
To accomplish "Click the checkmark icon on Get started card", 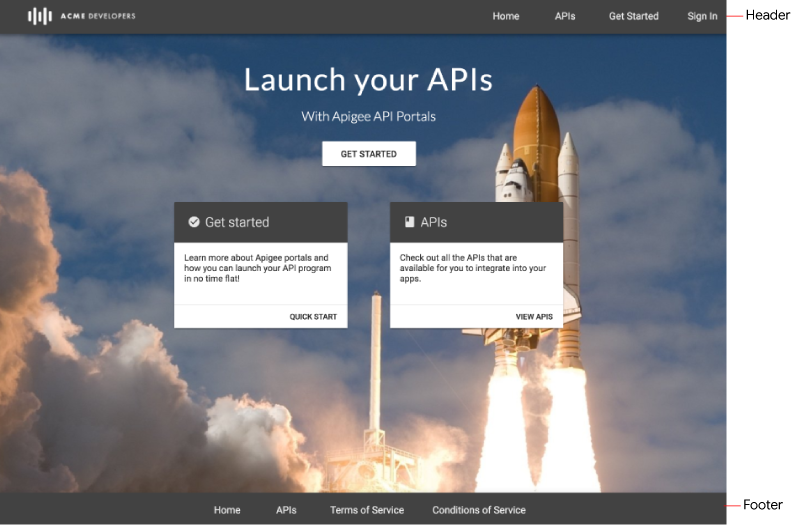I will (x=194, y=222).
